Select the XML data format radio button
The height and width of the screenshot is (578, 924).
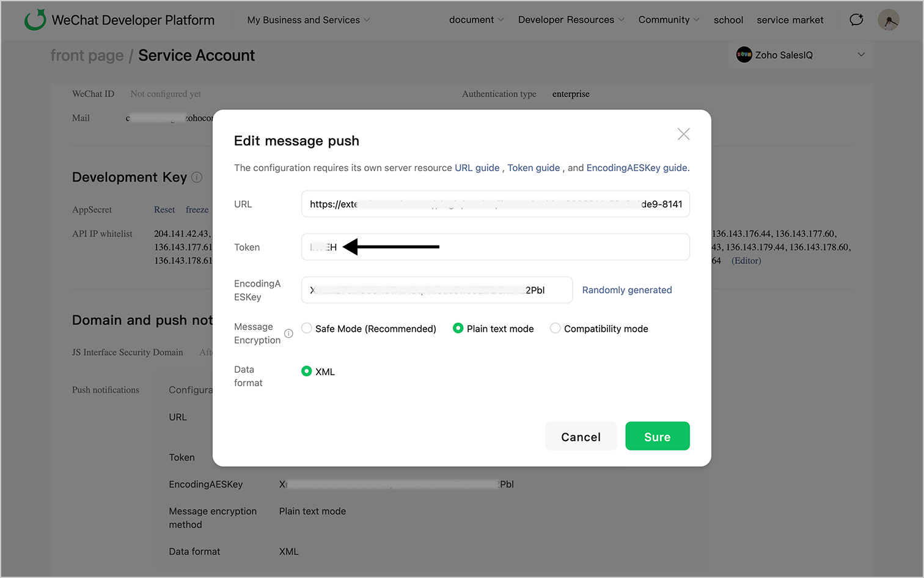(307, 371)
